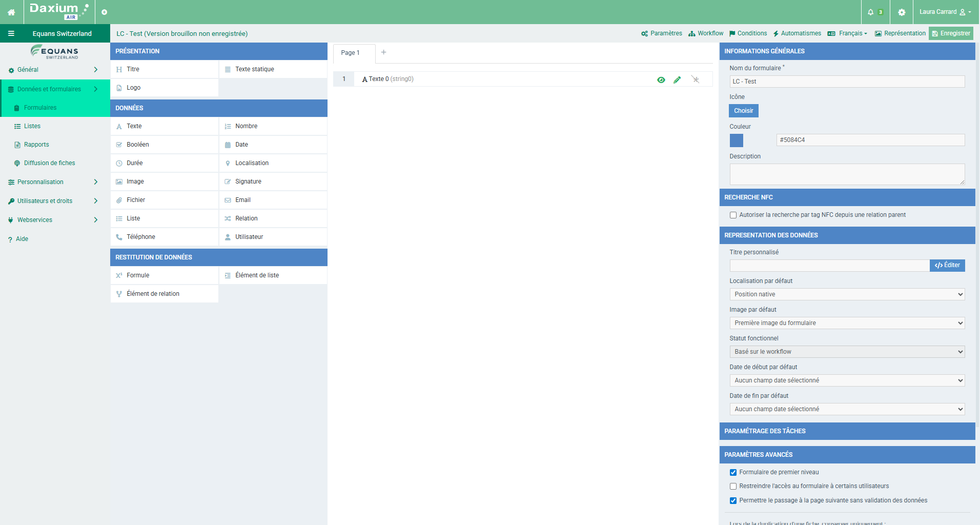Click the Choisir icon button

[x=743, y=111]
